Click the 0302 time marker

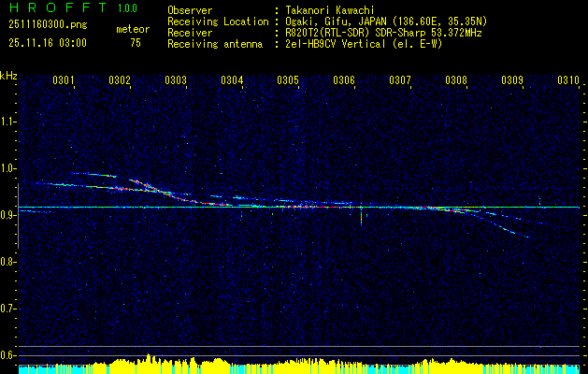click(120, 79)
